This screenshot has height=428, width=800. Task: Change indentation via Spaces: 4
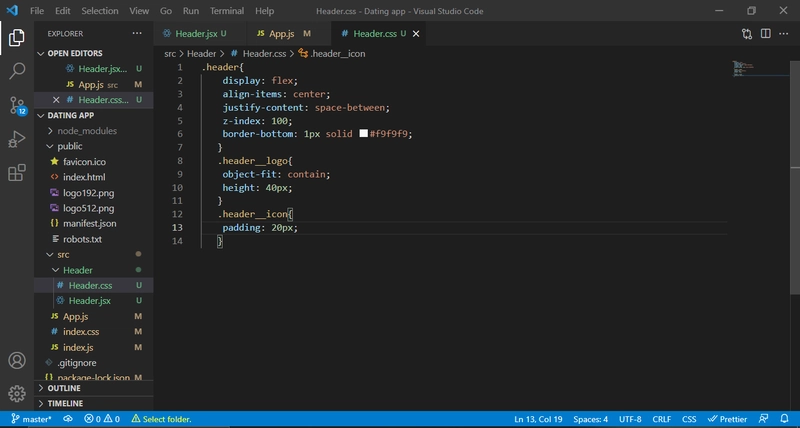[590, 419]
